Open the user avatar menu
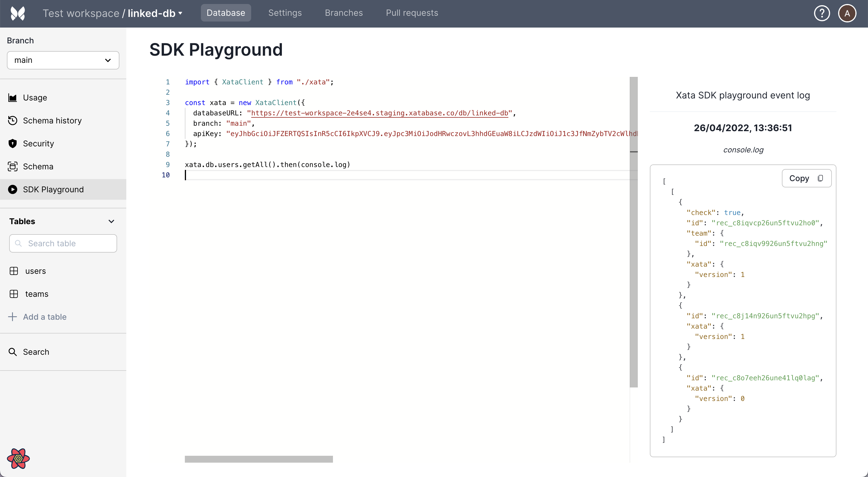This screenshot has width=868, height=477. [847, 13]
